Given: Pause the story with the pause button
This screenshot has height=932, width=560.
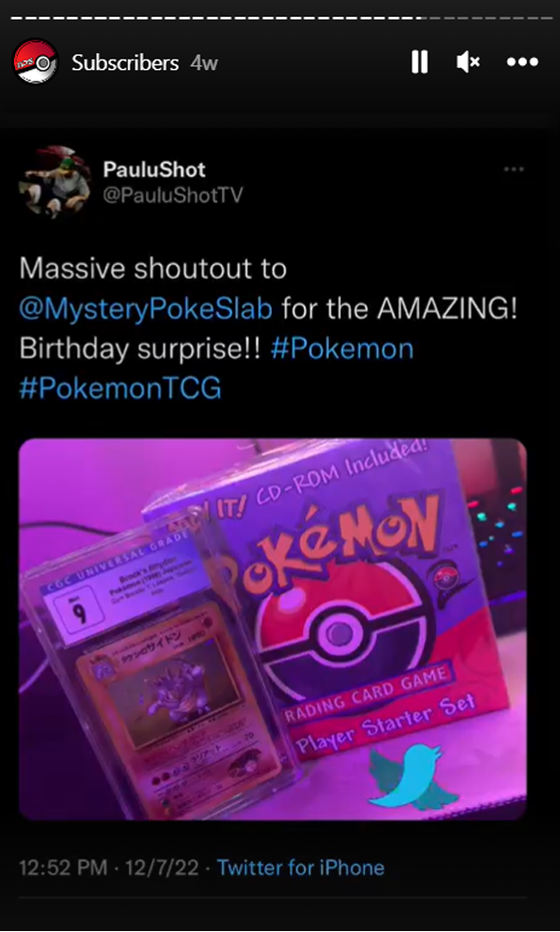Looking at the screenshot, I should [x=419, y=62].
